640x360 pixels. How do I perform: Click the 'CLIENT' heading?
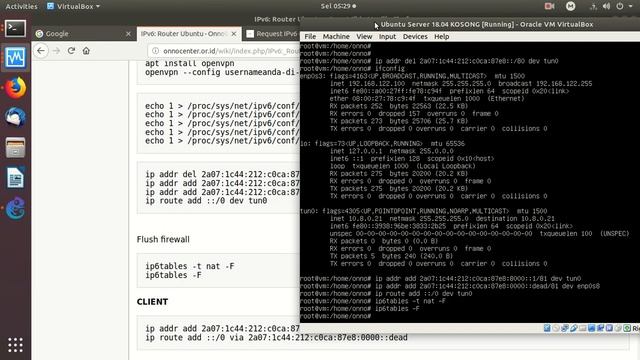[x=152, y=302]
